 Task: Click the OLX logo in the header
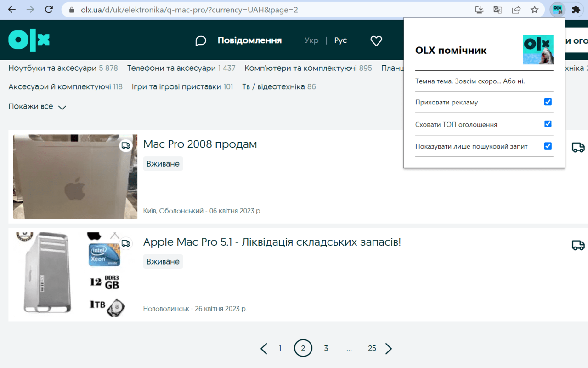(29, 40)
